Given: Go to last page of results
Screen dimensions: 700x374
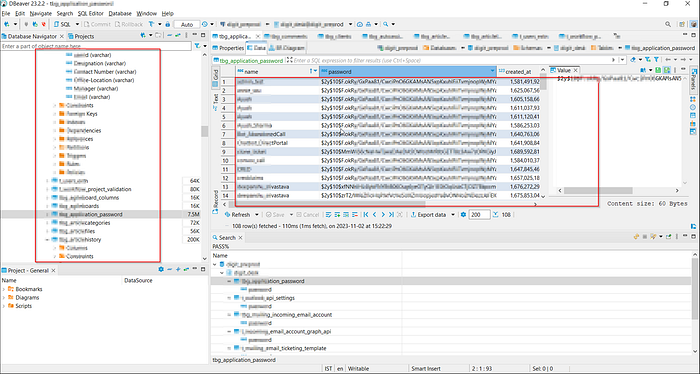Looking at the screenshot, I should (x=391, y=215).
